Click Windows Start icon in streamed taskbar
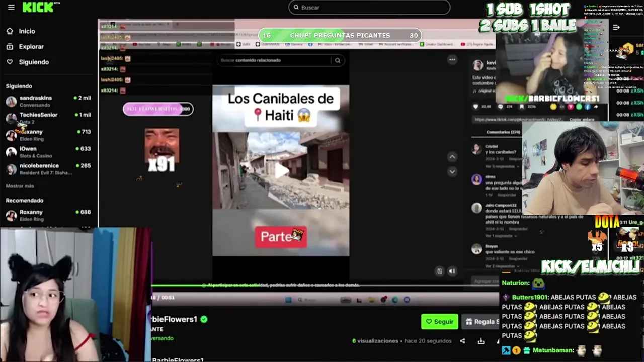 tap(288, 300)
